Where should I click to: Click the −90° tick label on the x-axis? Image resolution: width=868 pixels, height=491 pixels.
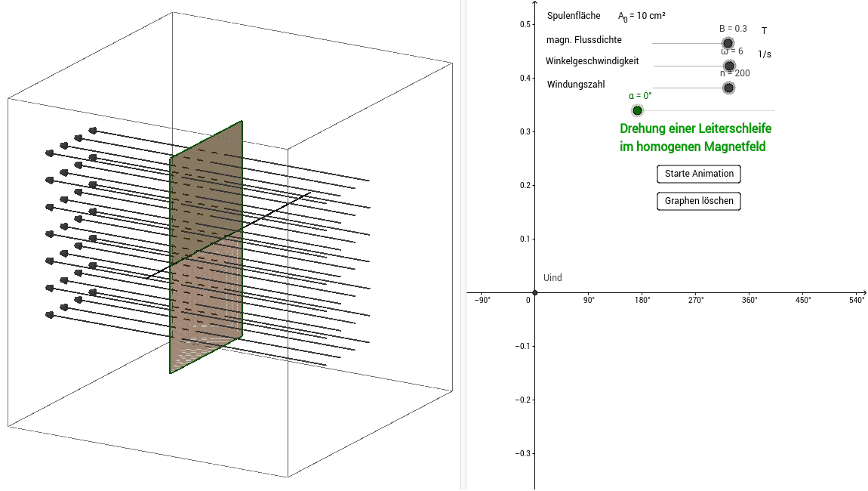coord(482,300)
